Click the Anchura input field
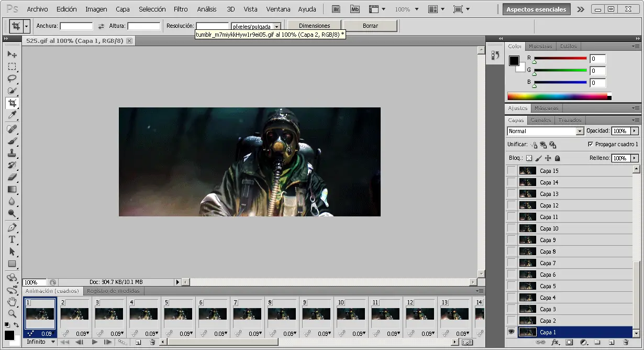This screenshot has width=644, height=350. (x=76, y=26)
